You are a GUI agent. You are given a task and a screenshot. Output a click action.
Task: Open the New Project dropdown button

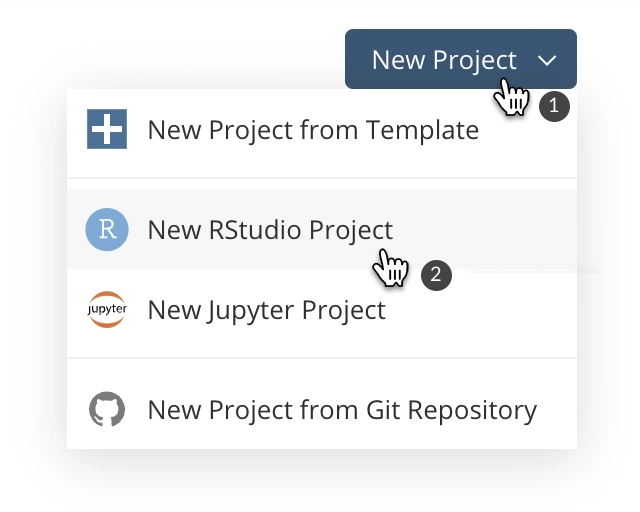tap(461, 59)
